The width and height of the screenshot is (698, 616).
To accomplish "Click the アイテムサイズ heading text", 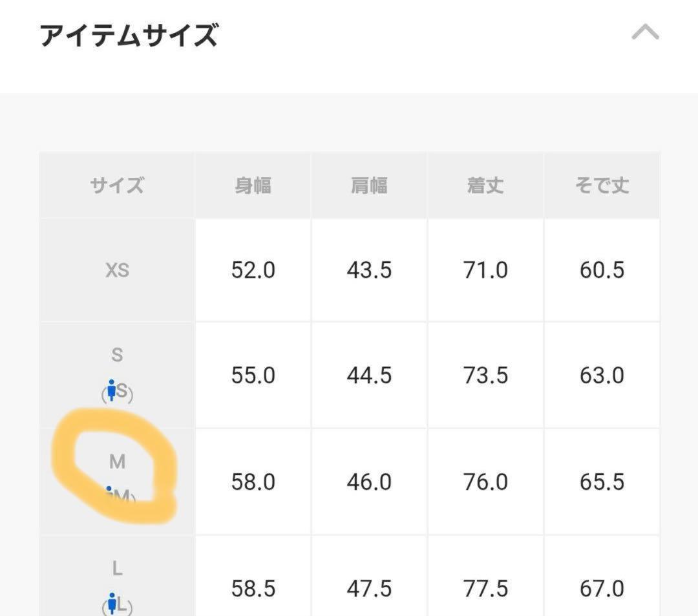I will (x=129, y=35).
